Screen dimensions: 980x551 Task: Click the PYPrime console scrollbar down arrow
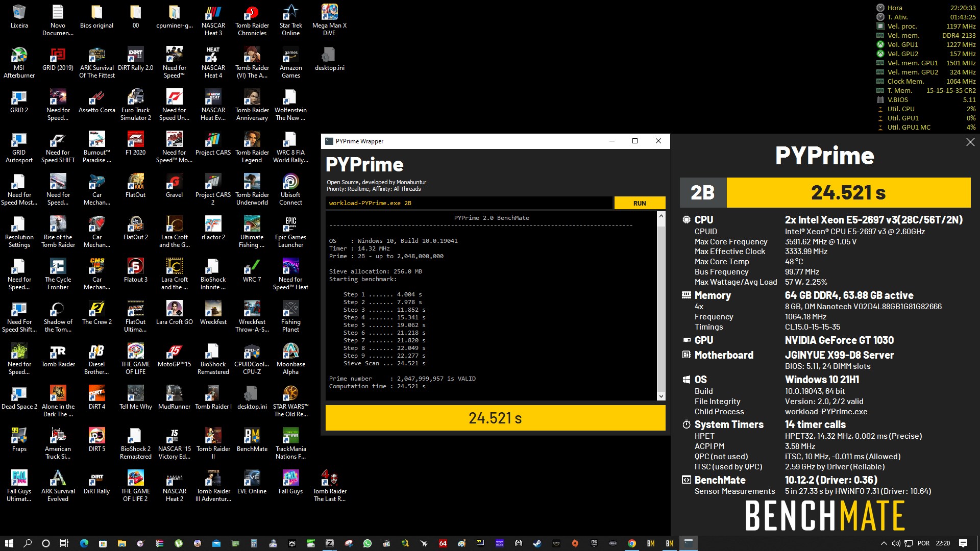[x=661, y=396]
